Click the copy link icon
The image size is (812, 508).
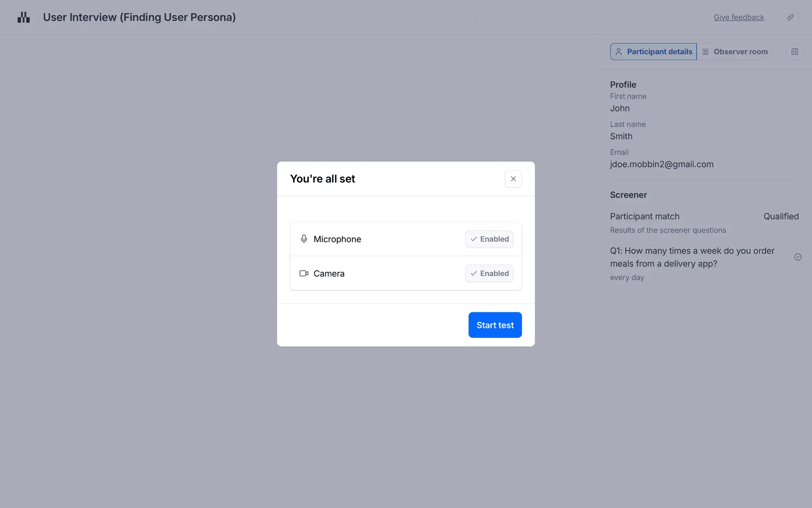[x=790, y=17]
